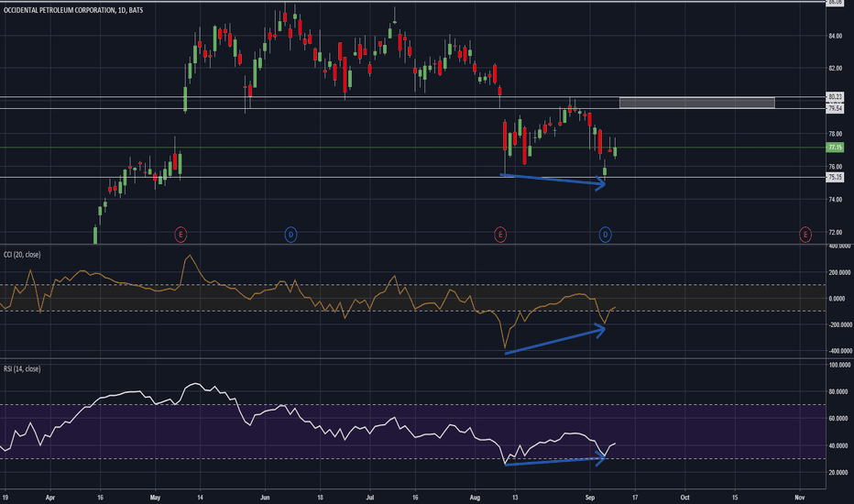Viewport: 854px width, 504px height.
Task: Click the Sep label on time axis
Action: click(x=590, y=498)
